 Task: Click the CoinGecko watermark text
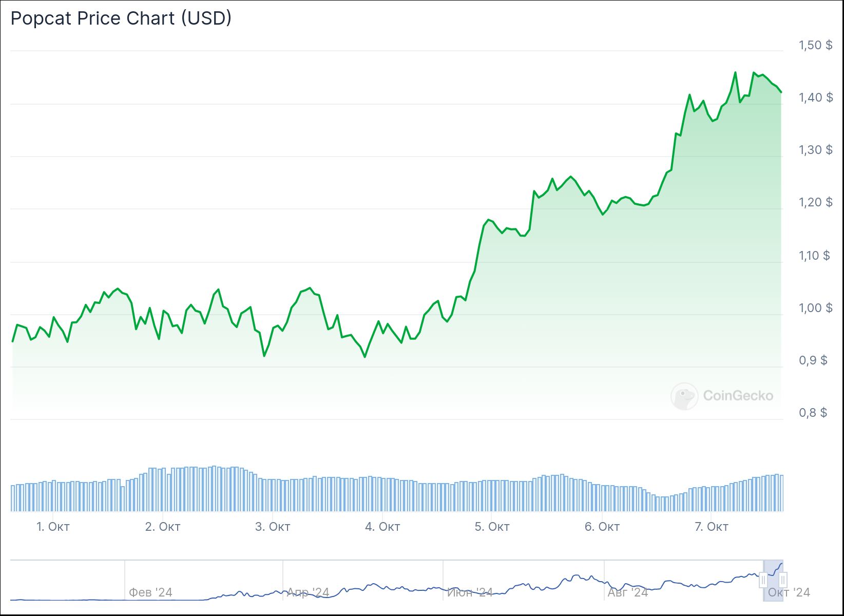click(738, 396)
